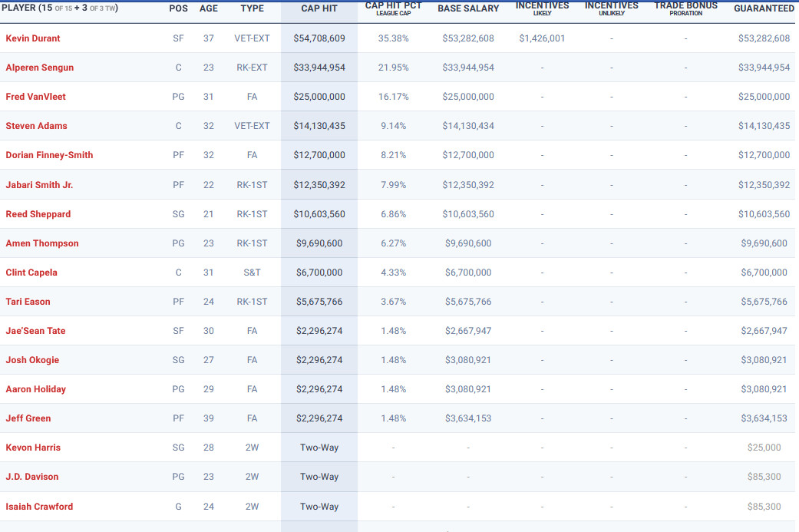Open Dorian Finney-Smith's player link
The width and height of the screenshot is (799, 532).
tap(49, 155)
